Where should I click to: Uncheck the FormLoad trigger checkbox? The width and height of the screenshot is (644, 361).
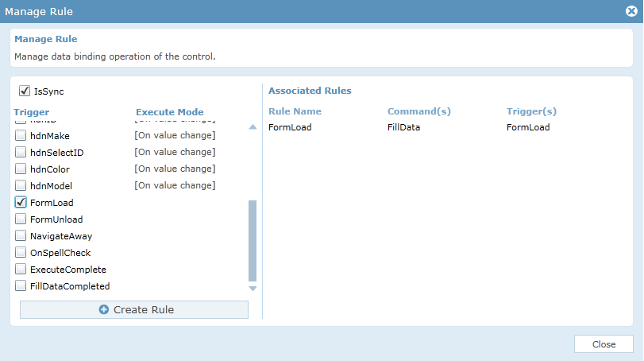click(x=21, y=202)
